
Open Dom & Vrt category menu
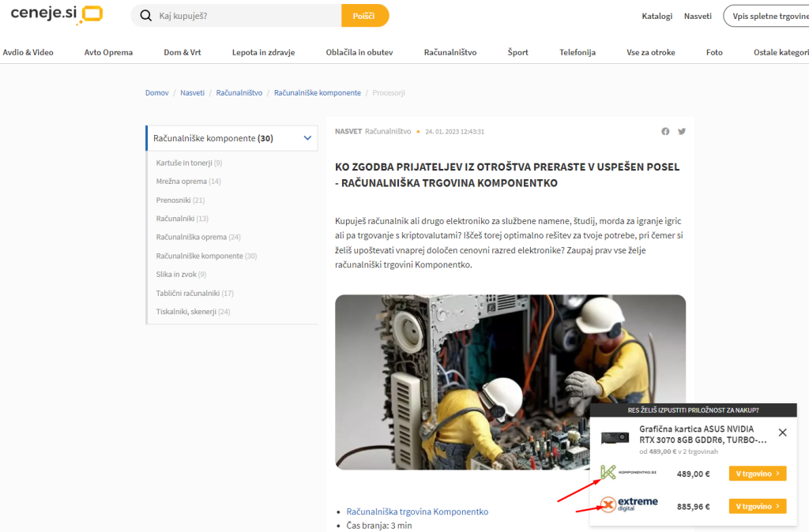coord(182,52)
